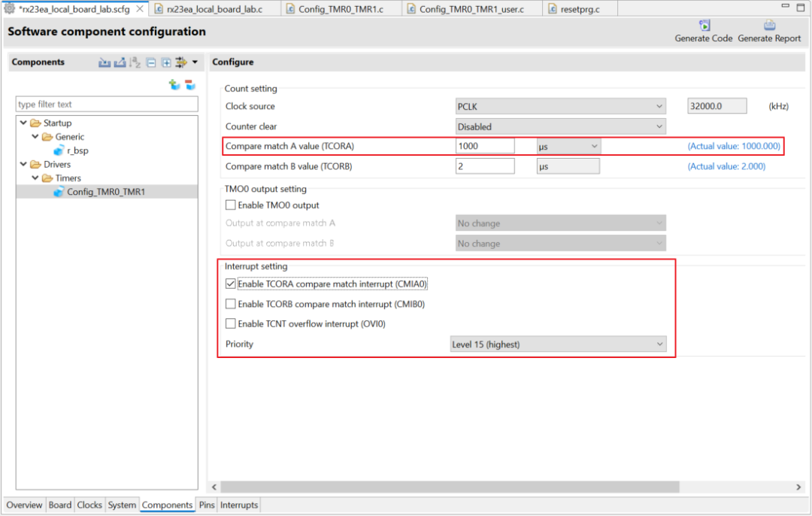Viewport: 812px width, 516px height.
Task: Add a component with green plus icon
Action: tap(174, 84)
